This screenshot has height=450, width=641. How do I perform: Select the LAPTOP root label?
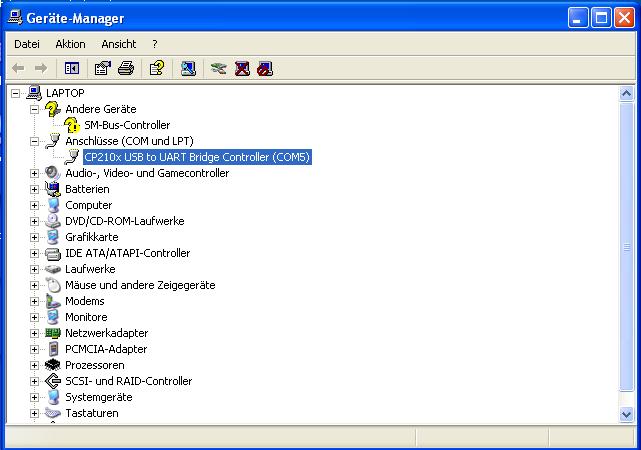click(x=65, y=93)
